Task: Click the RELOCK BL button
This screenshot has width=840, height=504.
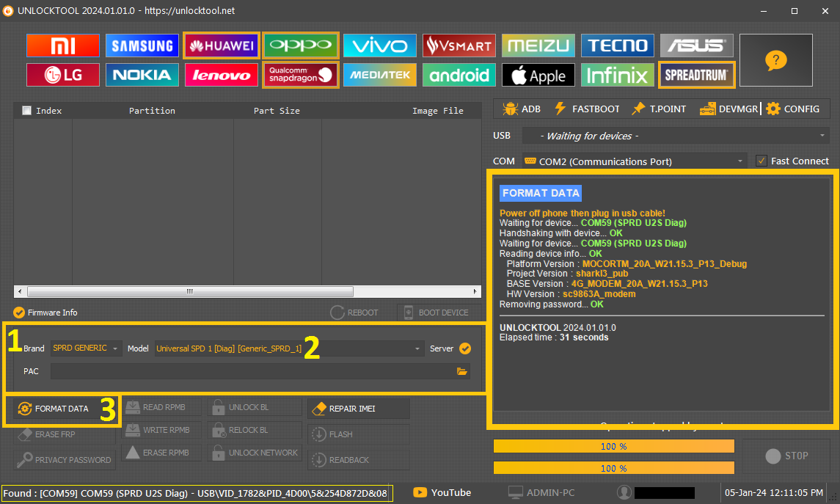Action: coord(255,430)
